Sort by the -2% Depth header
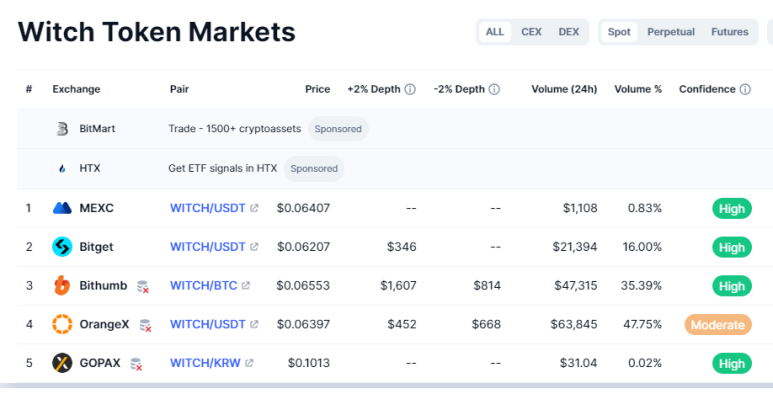Screen dimensions: 773x394 [459, 89]
